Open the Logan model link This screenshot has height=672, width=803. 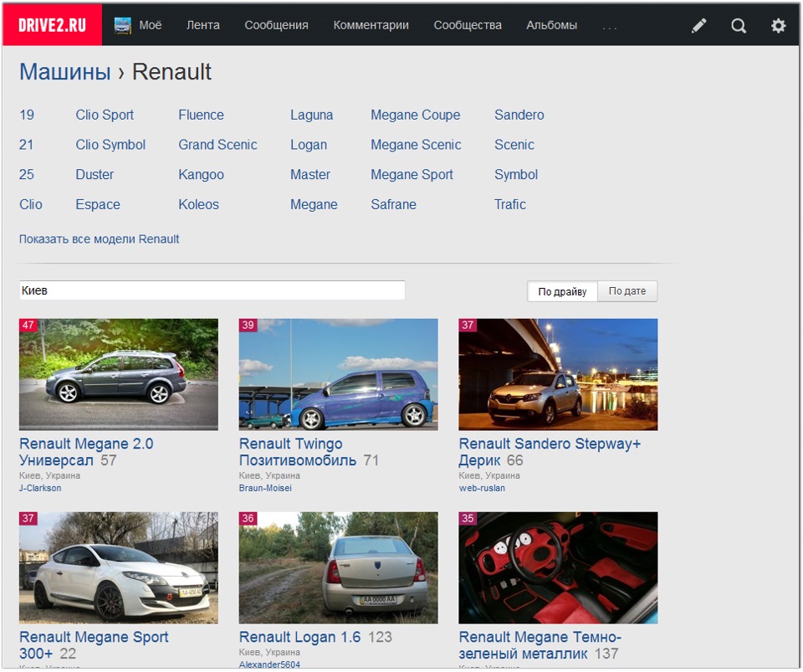(309, 145)
